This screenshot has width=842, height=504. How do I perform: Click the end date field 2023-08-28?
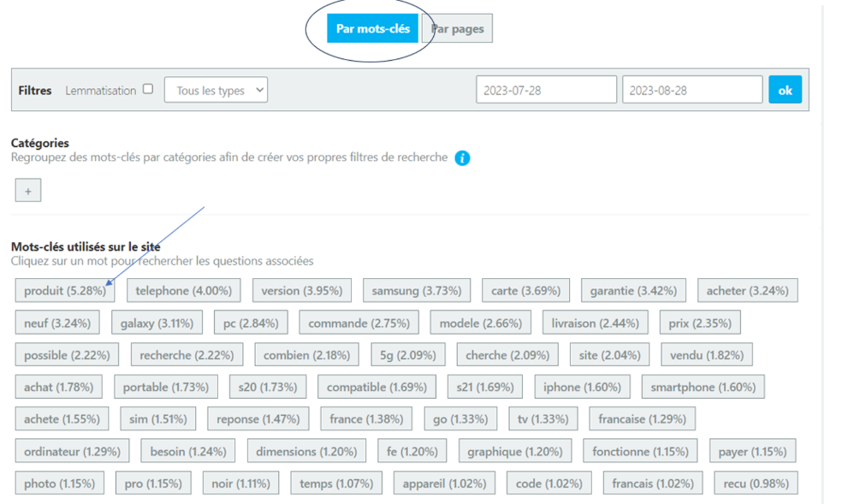coord(691,90)
